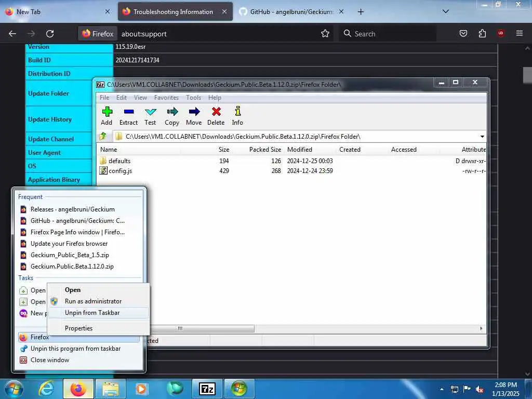Open the 7-Zip File menu
The height and width of the screenshot is (399, 532).
[104, 98]
